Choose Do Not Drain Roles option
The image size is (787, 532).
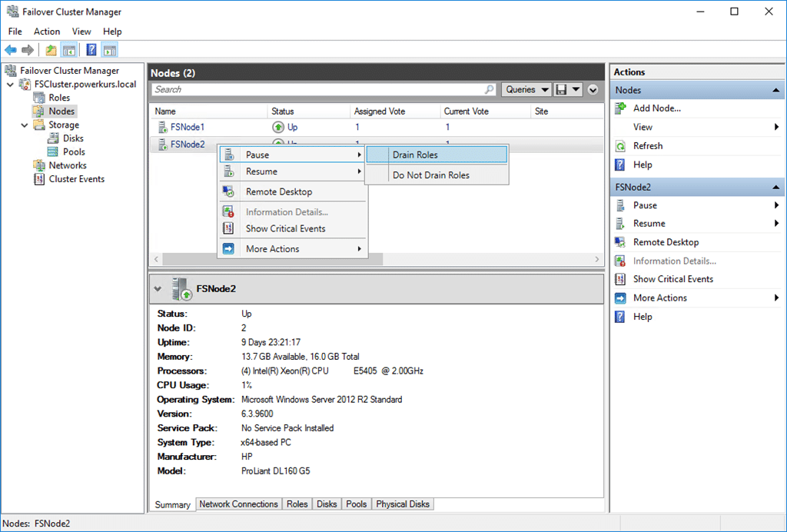coord(437,175)
